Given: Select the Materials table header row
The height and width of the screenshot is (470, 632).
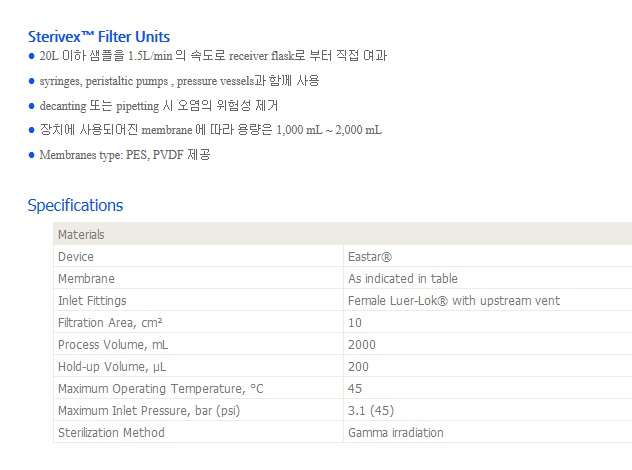Looking at the screenshot, I should pyautogui.click(x=343, y=234).
